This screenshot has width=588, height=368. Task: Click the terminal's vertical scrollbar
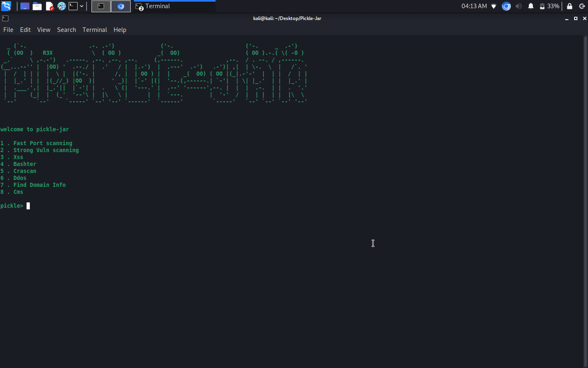585,200
